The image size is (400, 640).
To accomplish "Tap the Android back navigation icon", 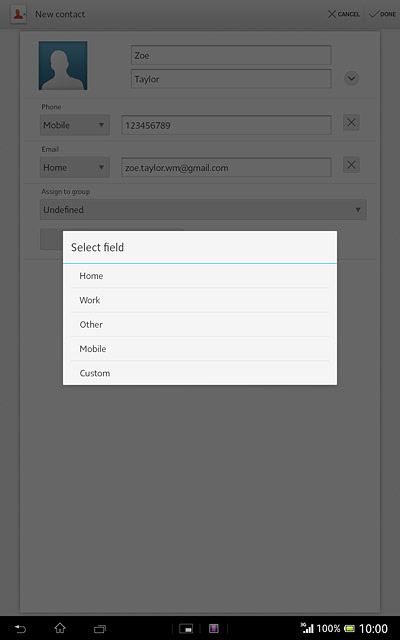I will point(20,629).
